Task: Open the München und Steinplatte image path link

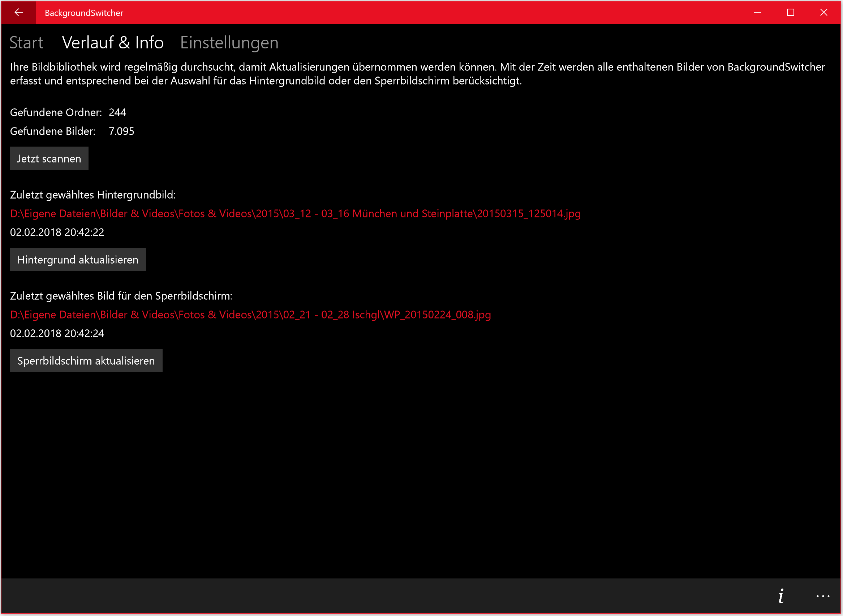Action: click(x=295, y=214)
